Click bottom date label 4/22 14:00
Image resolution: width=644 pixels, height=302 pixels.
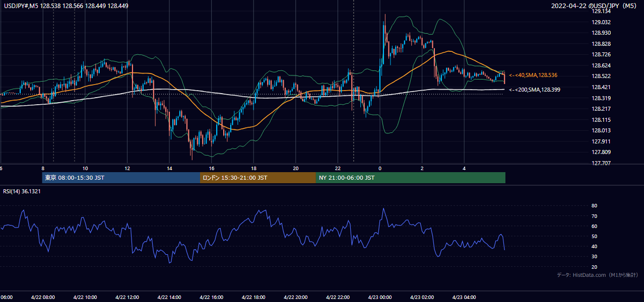pyautogui.click(x=169, y=297)
